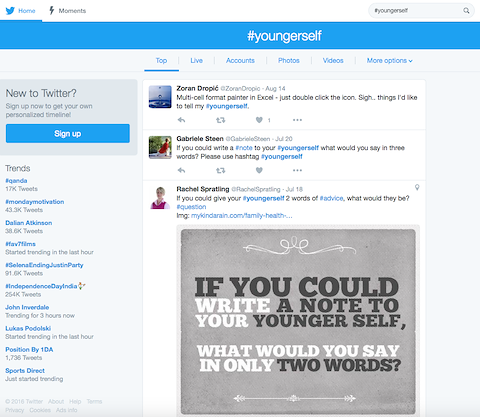Click location pin on Rachel Spratling's tweet
The image size is (480, 417).
coord(417,188)
